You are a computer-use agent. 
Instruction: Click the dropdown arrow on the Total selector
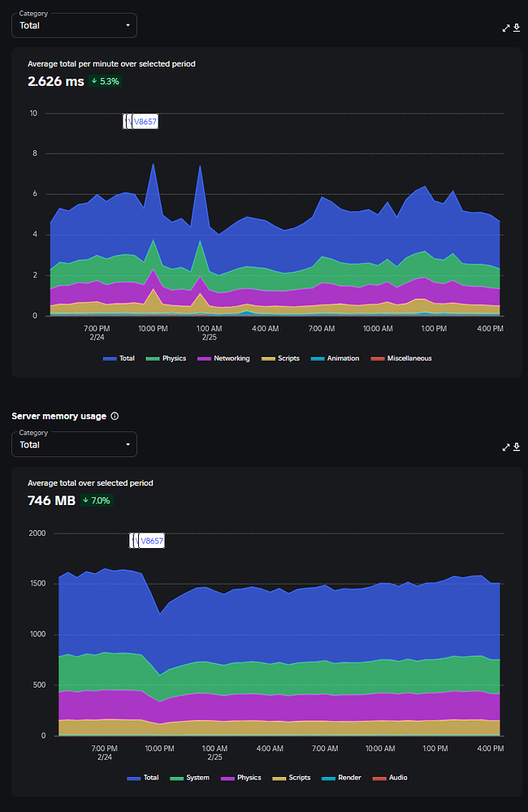pyautogui.click(x=128, y=25)
